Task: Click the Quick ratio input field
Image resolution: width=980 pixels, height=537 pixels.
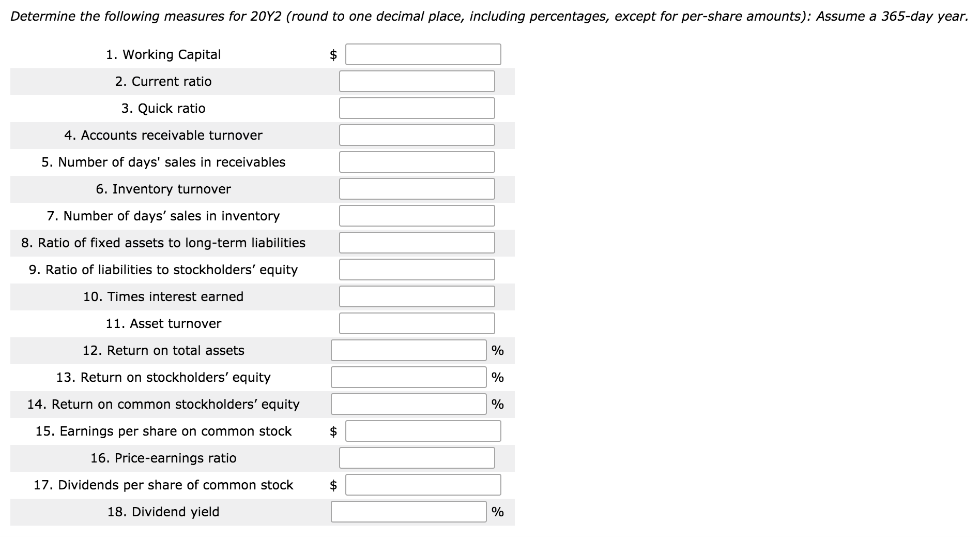Action: (417, 108)
